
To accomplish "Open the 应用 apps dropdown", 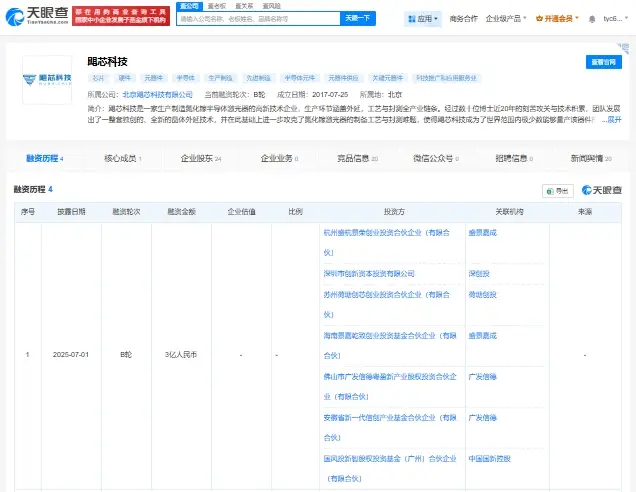I will [423, 19].
